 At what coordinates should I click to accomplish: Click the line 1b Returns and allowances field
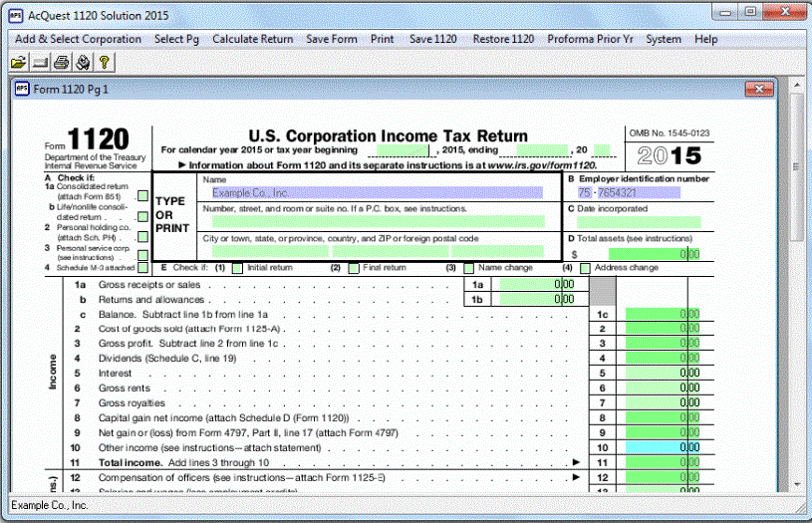coord(538,299)
